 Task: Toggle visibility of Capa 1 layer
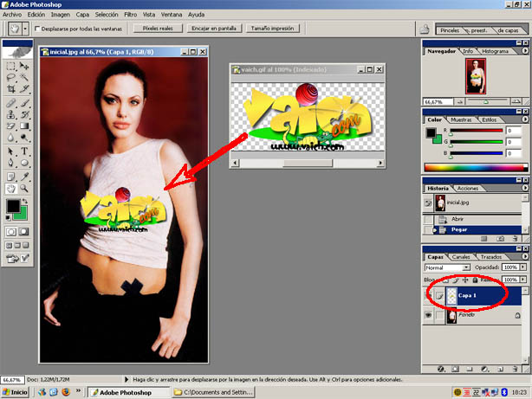coord(430,295)
